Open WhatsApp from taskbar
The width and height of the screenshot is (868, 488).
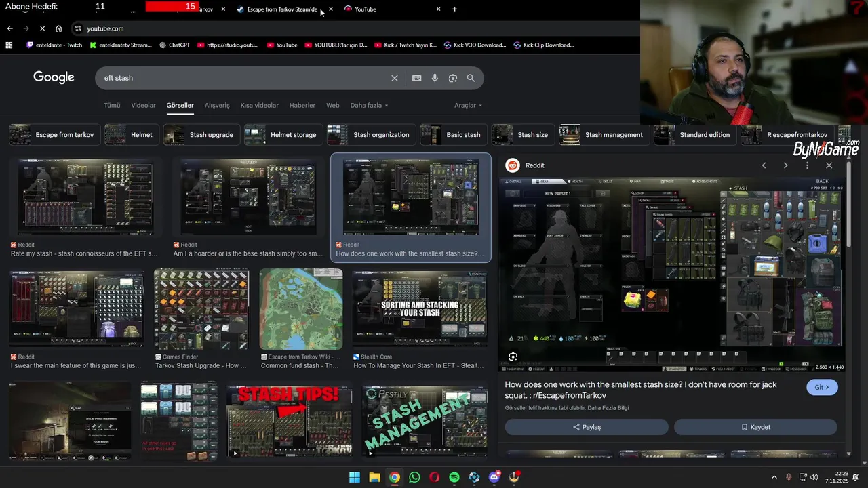click(x=414, y=477)
